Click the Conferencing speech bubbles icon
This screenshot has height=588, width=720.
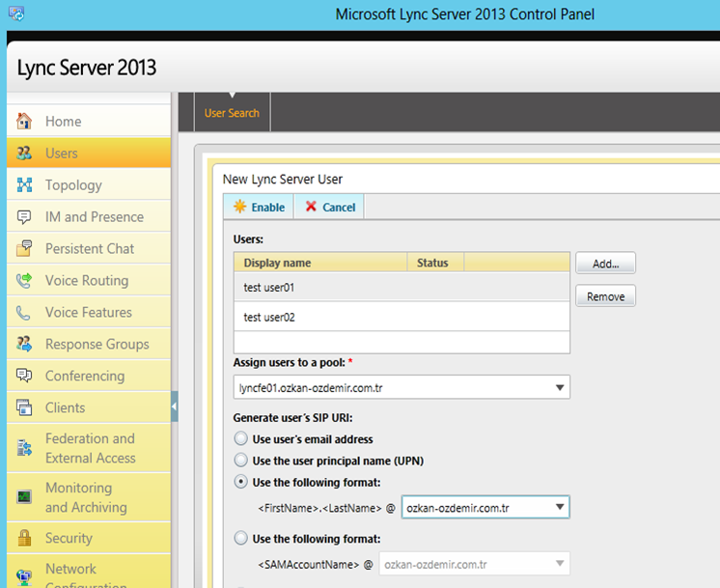(24, 376)
